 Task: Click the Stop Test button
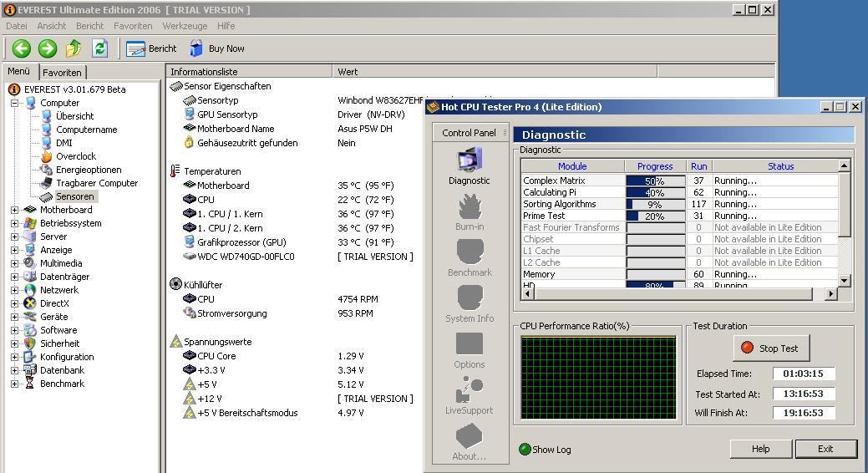coord(772,348)
